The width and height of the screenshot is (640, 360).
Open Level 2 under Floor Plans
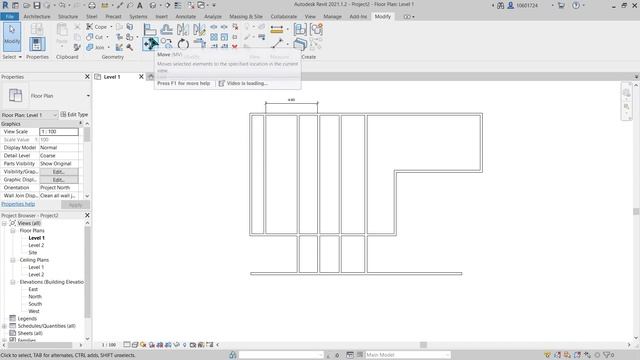pos(36,245)
